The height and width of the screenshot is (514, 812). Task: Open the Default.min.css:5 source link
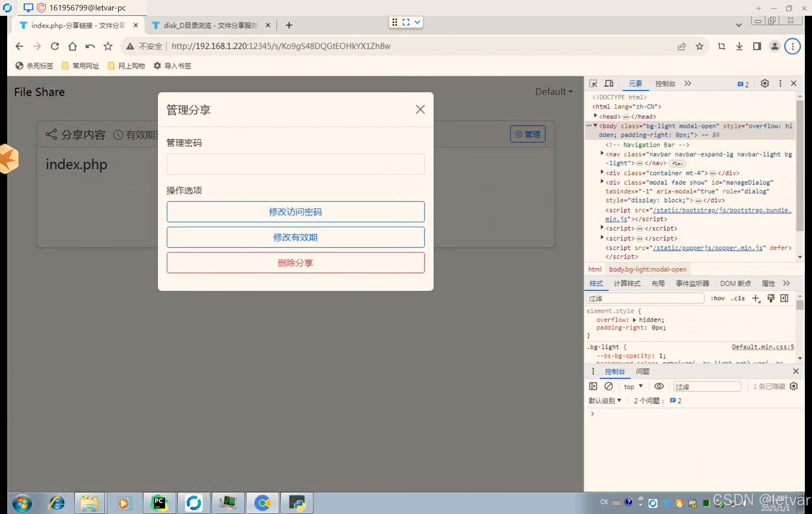coord(763,347)
